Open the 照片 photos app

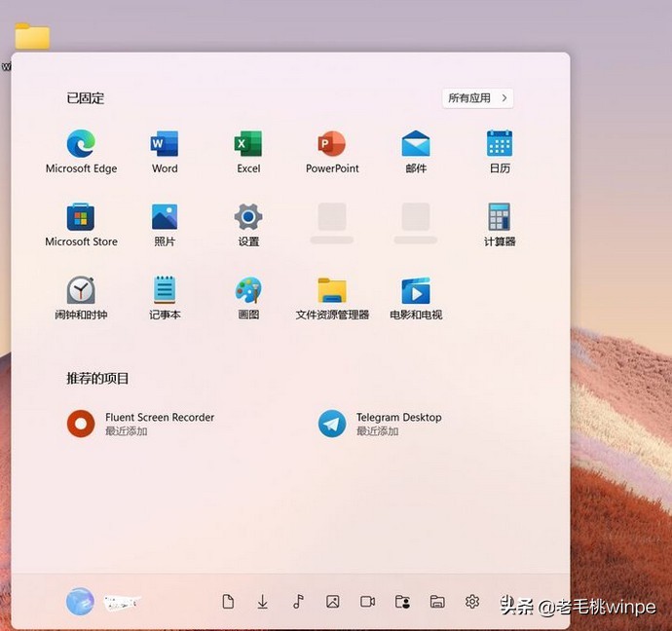point(165,225)
